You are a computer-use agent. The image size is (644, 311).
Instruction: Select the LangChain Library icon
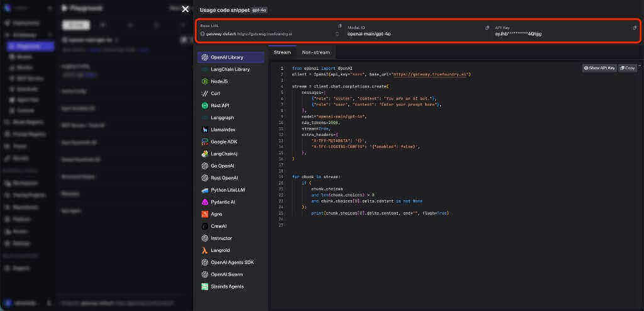(204, 69)
